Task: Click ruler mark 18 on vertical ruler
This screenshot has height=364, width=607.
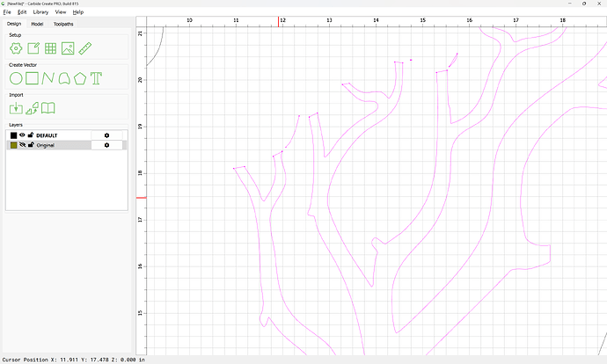Action: click(140, 173)
